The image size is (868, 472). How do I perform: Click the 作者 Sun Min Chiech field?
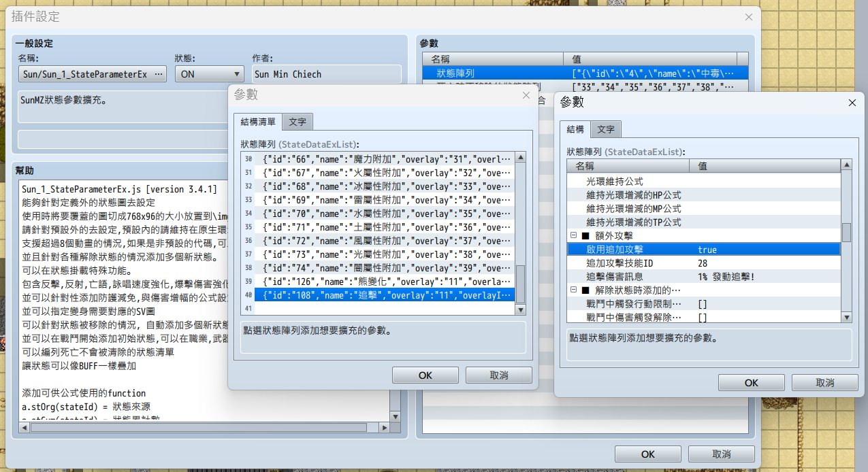[x=326, y=74]
